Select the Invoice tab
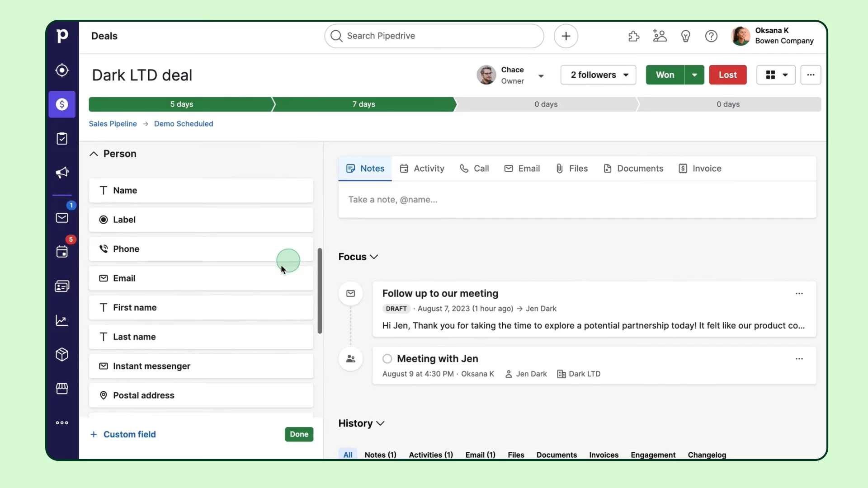The height and width of the screenshot is (488, 868). (x=700, y=169)
